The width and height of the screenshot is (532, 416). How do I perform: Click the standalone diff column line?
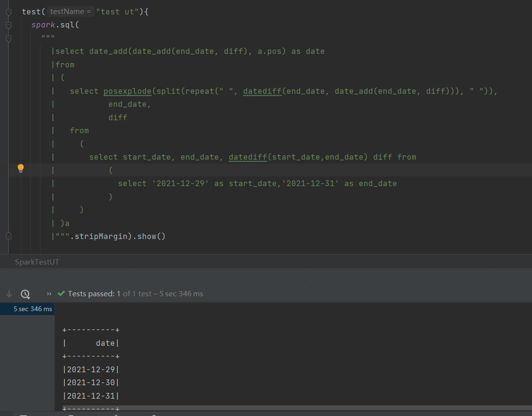click(118, 118)
